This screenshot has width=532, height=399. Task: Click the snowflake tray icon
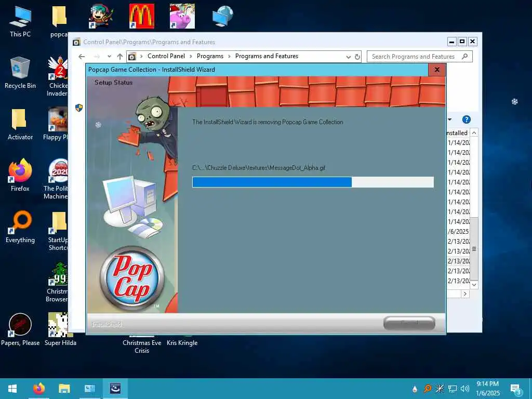(440, 389)
